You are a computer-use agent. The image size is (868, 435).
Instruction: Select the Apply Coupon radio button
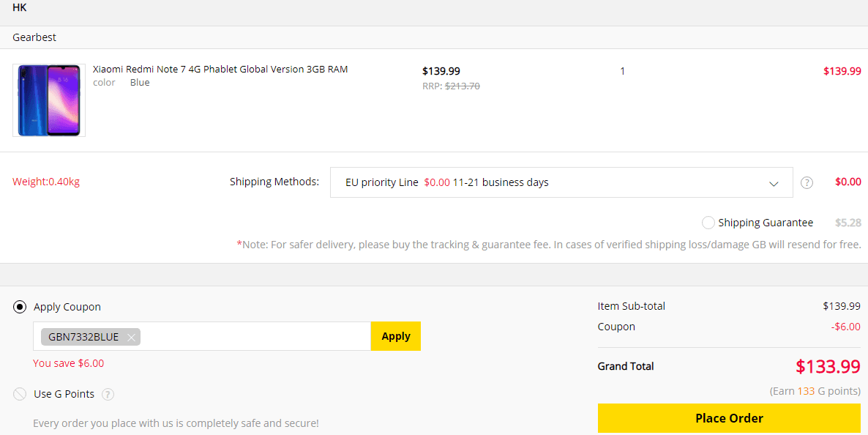[x=19, y=307]
